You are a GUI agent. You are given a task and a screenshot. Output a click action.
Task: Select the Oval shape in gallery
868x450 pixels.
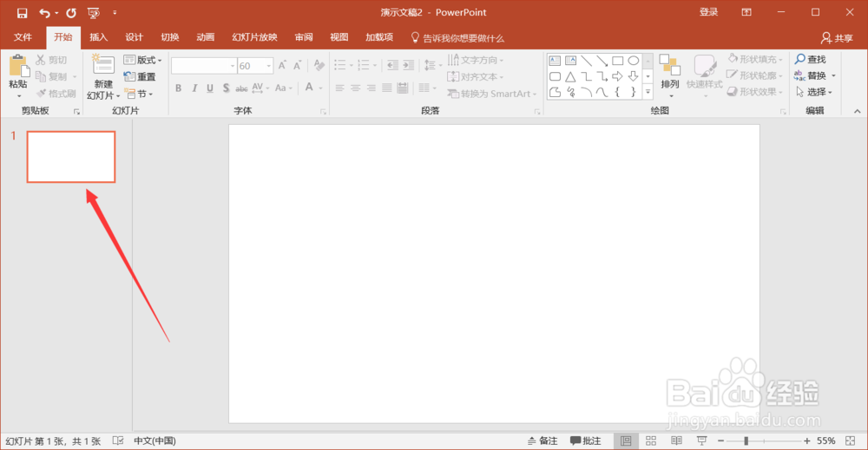click(634, 60)
